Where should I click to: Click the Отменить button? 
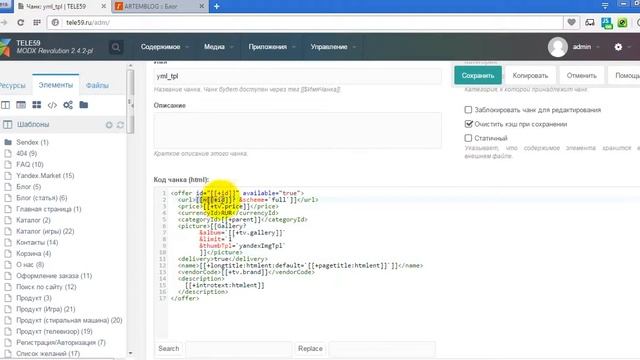pyautogui.click(x=582, y=76)
